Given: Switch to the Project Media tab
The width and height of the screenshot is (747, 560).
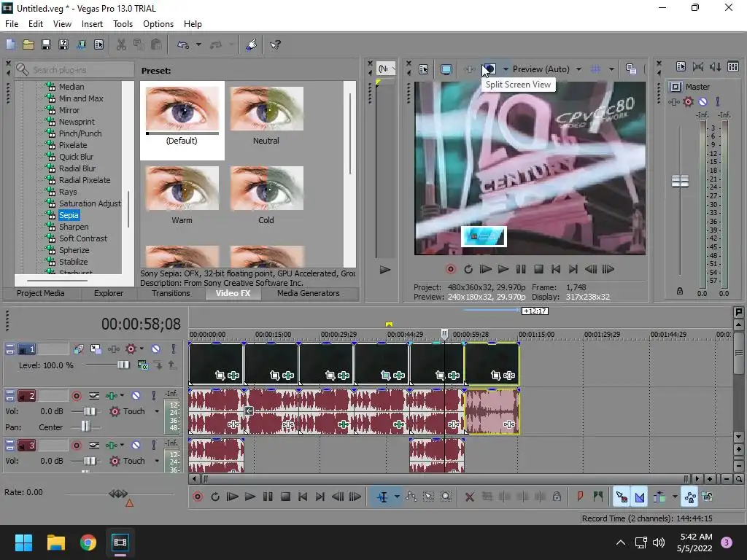Looking at the screenshot, I should [x=41, y=293].
